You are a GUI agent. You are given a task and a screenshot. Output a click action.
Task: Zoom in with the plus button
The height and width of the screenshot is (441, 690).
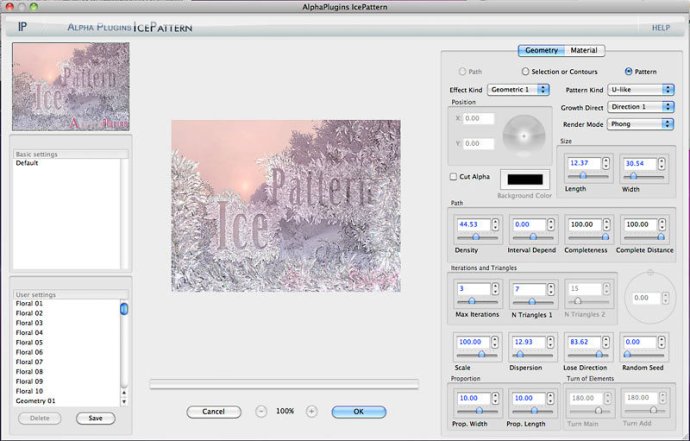[312, 412]
